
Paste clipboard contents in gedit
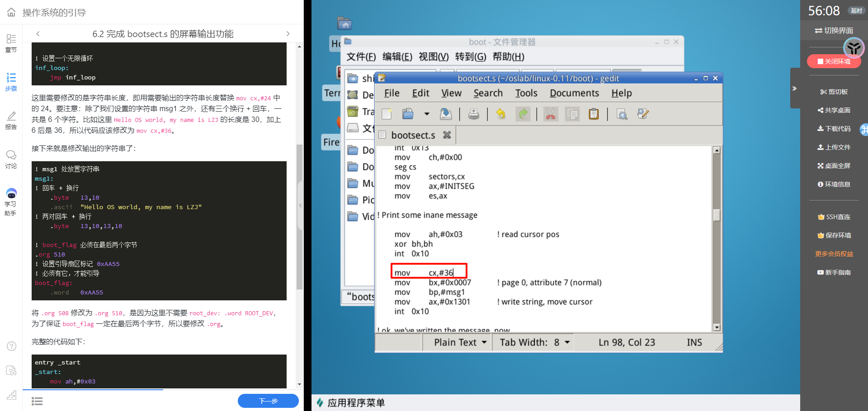[x=594, y=114]
